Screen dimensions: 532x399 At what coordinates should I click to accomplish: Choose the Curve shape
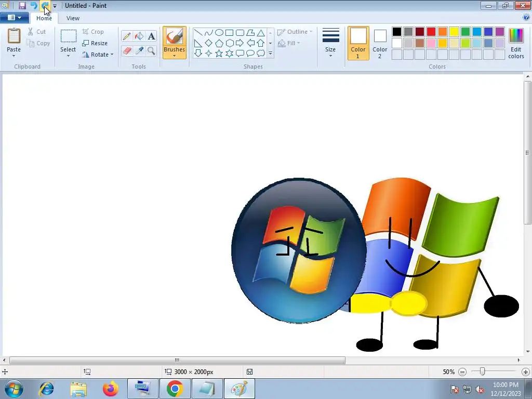point(209,33)
